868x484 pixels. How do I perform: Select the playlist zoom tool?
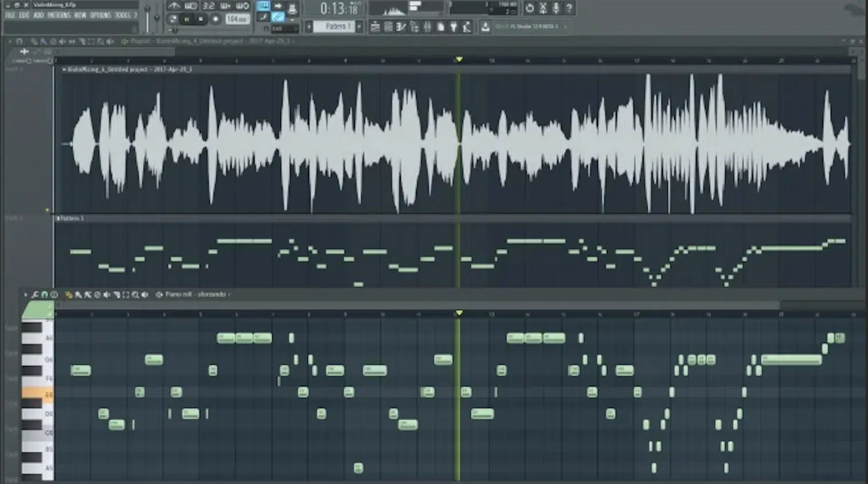[100, 41]
